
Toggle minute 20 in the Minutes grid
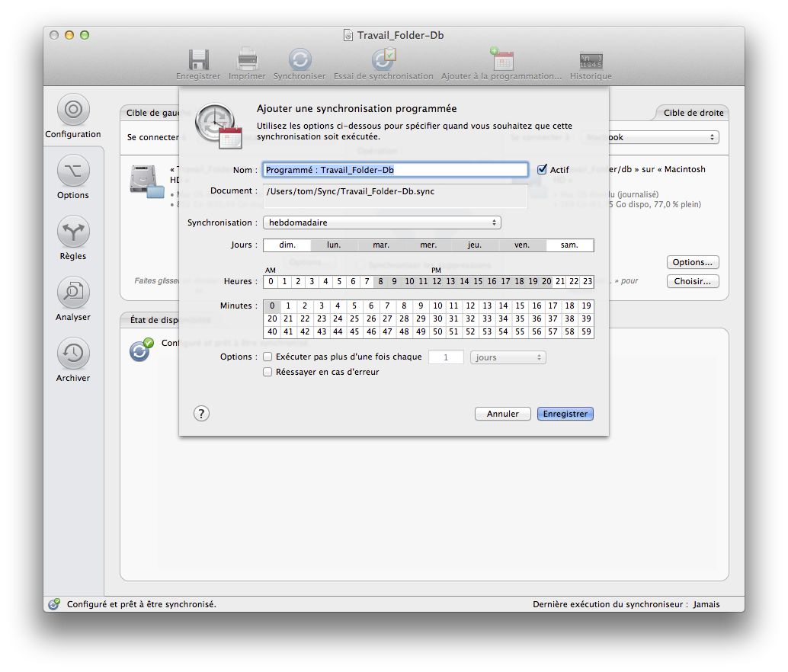pyautogui.click(x=272, y=319)
